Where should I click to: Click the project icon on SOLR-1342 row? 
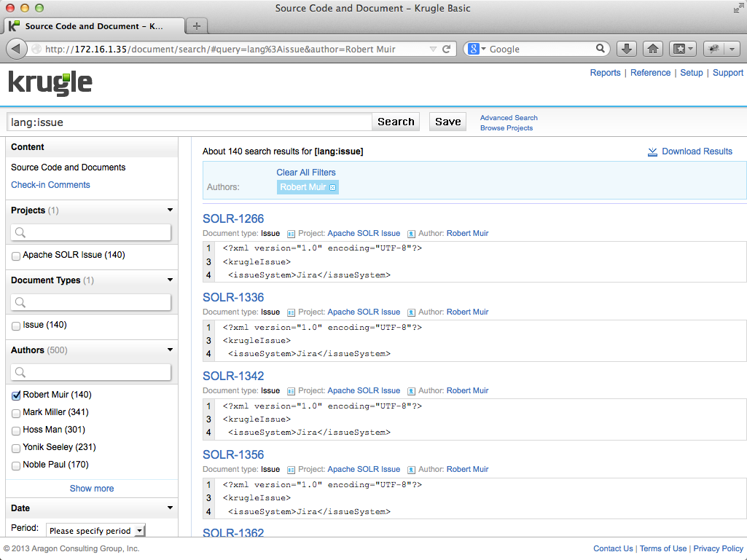291,391
